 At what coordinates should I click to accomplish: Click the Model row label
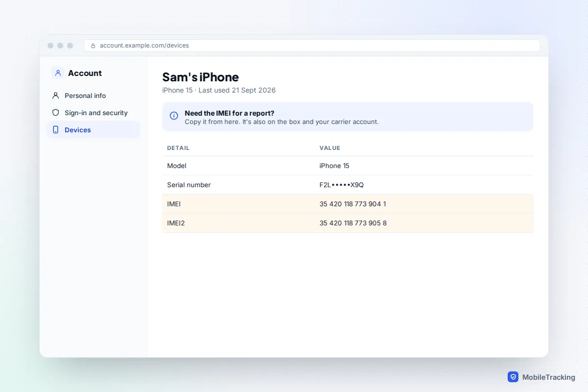(177, 166)
